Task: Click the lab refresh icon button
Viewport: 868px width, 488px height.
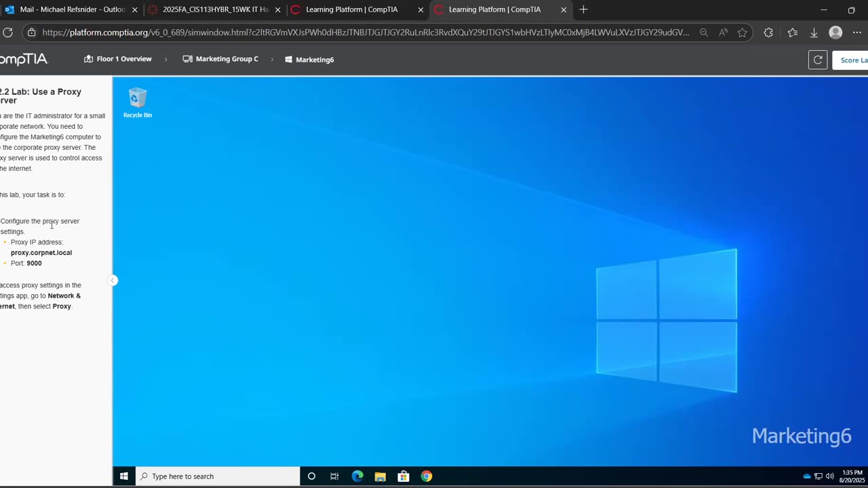Action: click(x=818, y=60)
